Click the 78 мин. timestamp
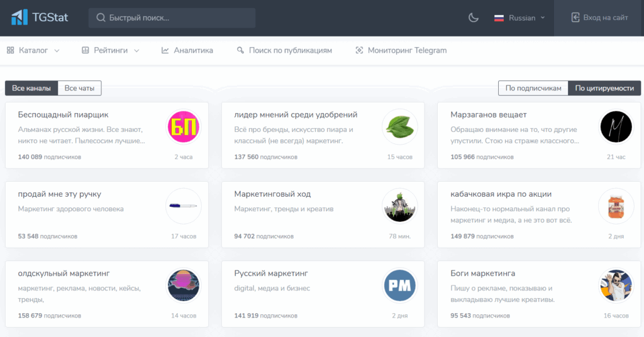644x337 pixels. pyautogui.click(x=399, y=236)
